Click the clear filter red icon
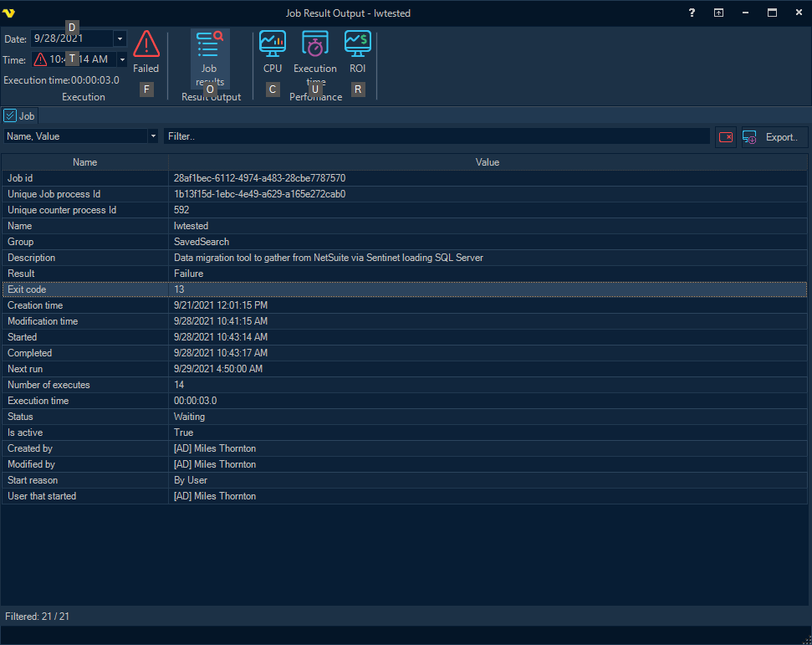812x645 pixels. (726, 136)
